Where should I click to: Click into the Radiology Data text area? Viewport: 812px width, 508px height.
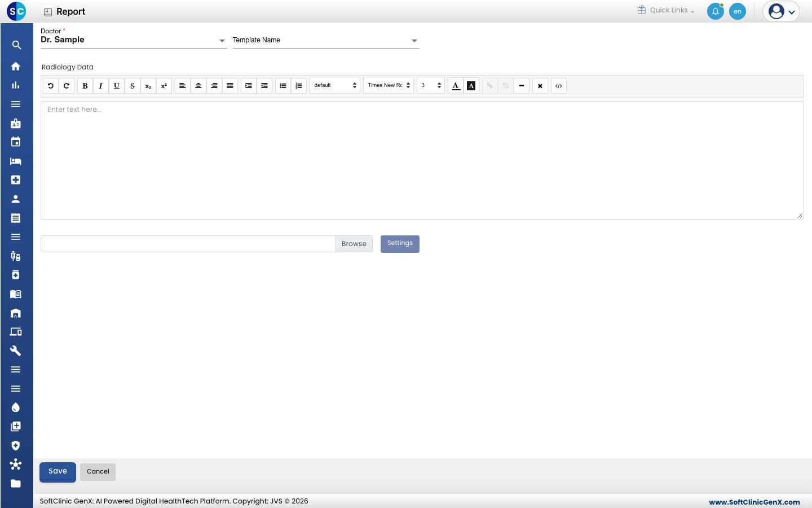pyautogui.click(x=422, y=160)
